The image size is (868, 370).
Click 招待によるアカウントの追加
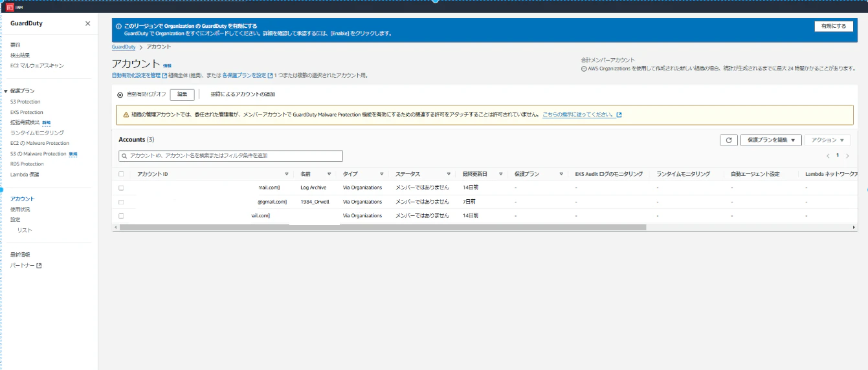point(243,94)
